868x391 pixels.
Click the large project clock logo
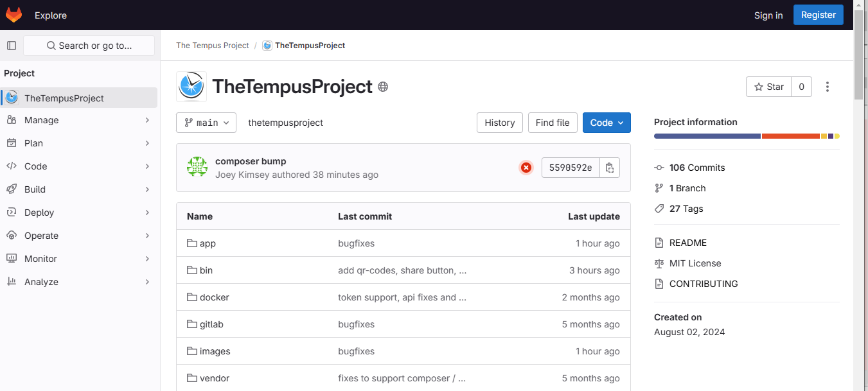coord(191,87)
